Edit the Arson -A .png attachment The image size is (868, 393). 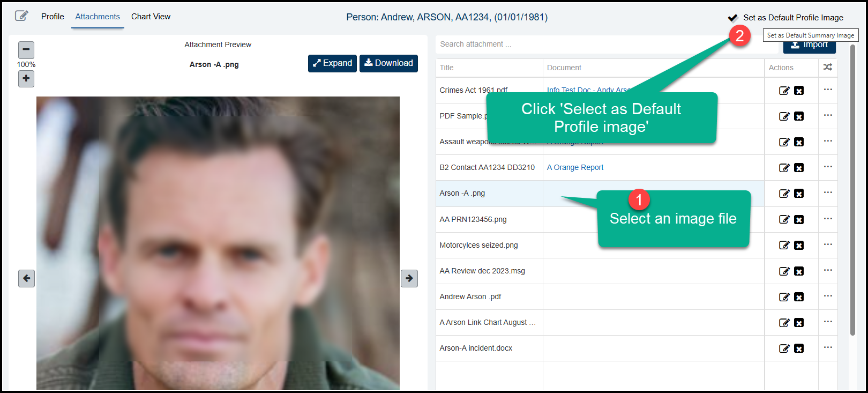(784, 194)
